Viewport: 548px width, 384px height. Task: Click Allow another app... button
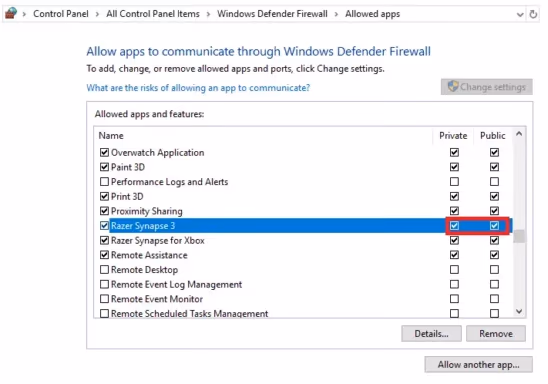[x=479, y=365]
